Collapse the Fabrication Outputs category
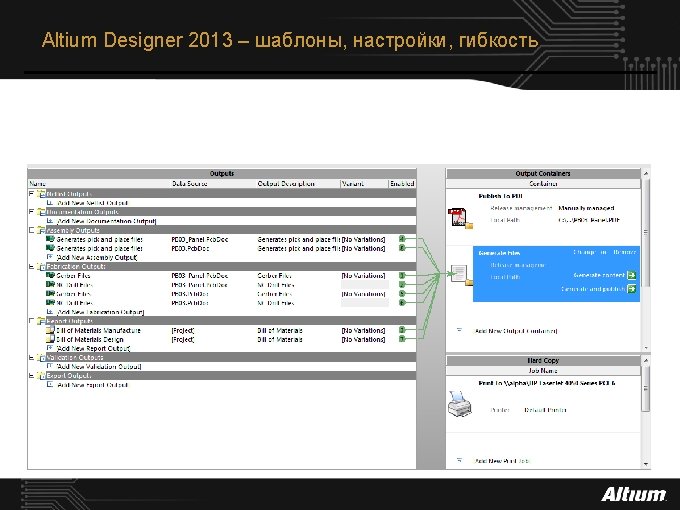This screenshot has height=510, width=680. click(31, 266)
